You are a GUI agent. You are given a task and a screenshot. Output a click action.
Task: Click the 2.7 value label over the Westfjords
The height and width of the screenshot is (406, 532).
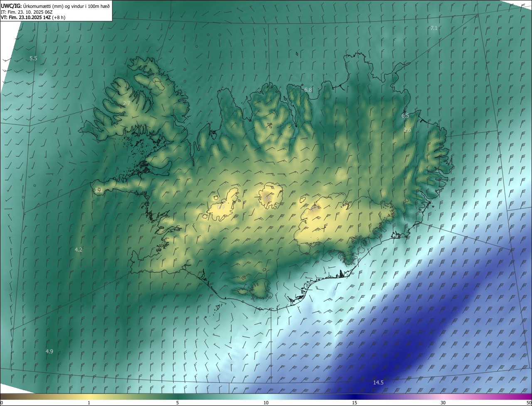click(127, 103)
